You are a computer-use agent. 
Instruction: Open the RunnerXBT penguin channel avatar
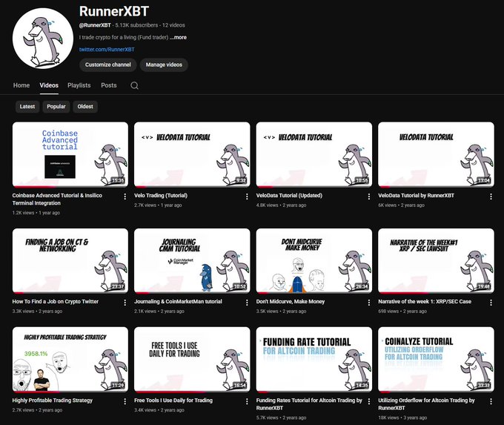click(x=43, y=39)
